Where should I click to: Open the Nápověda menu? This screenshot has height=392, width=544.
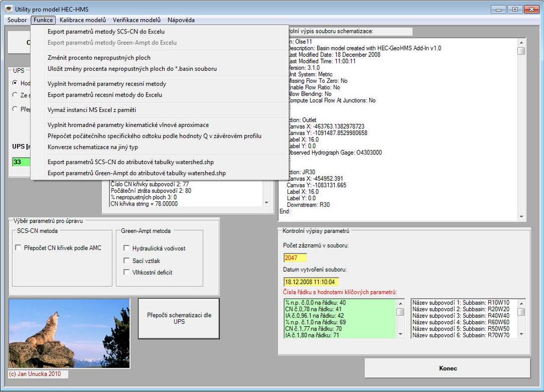[181, 20]
